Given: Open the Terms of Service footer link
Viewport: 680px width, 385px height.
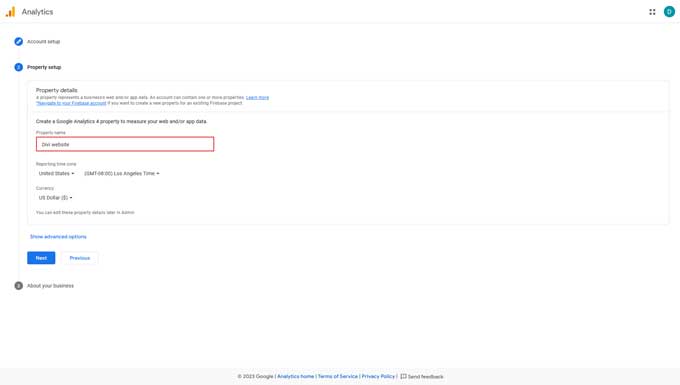Looking at the screenshot, I should [x=338, y=376].
